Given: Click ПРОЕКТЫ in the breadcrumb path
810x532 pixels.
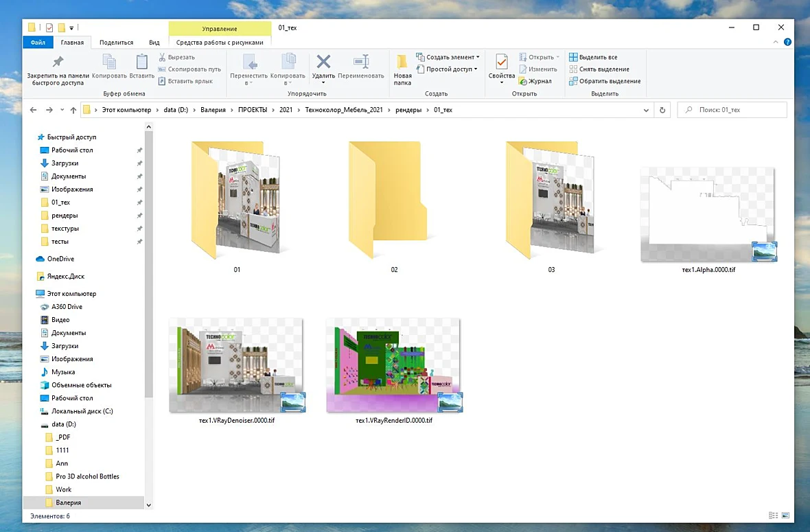Looking at the screenshot, I should 253,110.
